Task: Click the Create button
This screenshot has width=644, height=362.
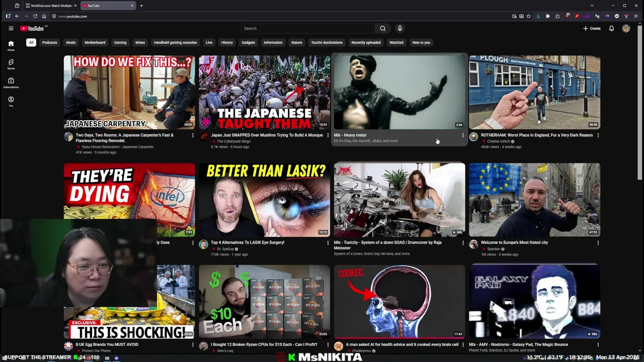Action: [592, 29]
